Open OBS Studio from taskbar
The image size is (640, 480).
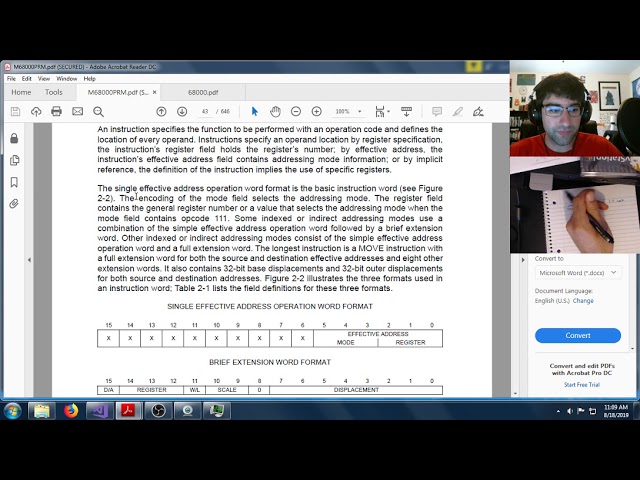pyautogui.click(x=158, y=411)
